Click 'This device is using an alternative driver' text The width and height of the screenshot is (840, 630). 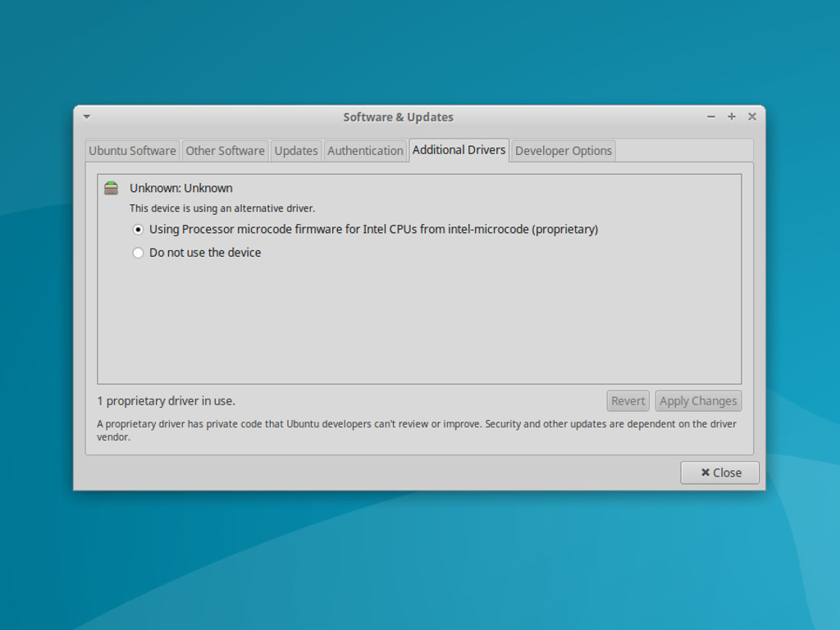click(x=221, y=208)
